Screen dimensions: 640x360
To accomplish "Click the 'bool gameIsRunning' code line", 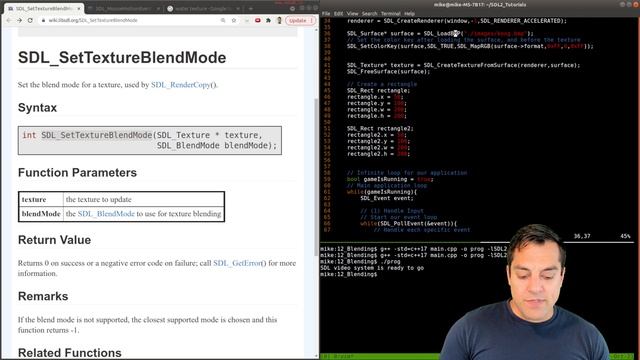I will point(390,179).
